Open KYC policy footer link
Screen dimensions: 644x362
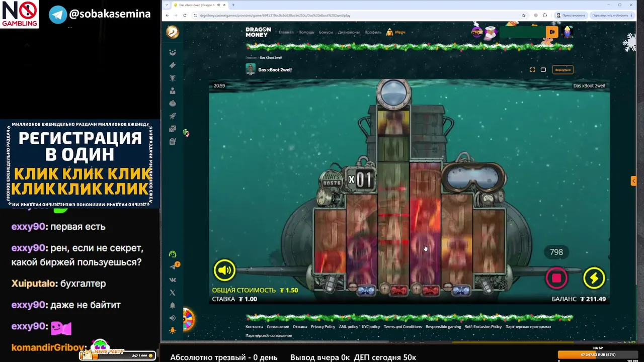click(371, 327)
